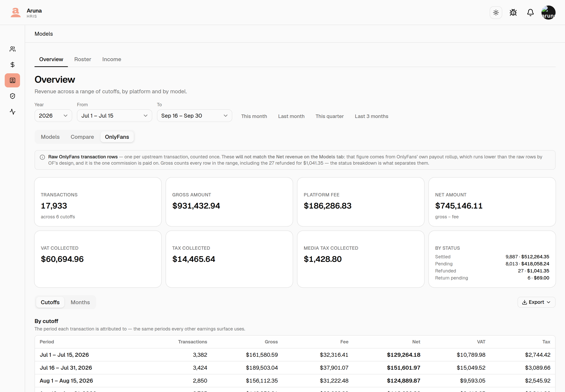Click the Refunded status line
Viewport: 565px width, 392px height.
point(492,271)
